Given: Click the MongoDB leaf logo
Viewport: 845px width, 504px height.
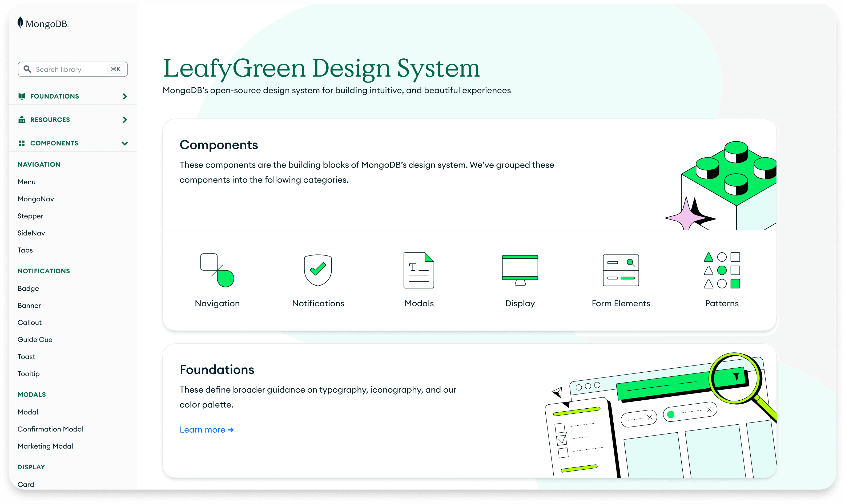Looking at the screenshot, I should [21, 23].
